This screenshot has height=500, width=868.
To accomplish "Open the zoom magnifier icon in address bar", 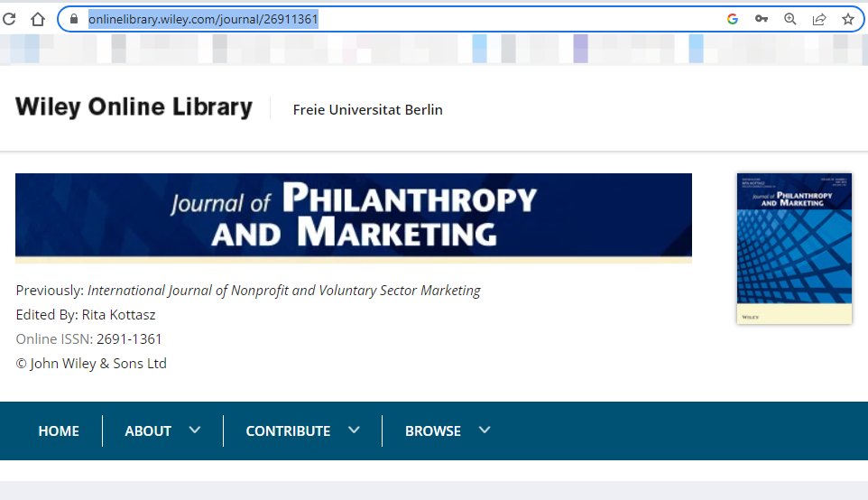I will pyautogui.click(x=790, y=19).
